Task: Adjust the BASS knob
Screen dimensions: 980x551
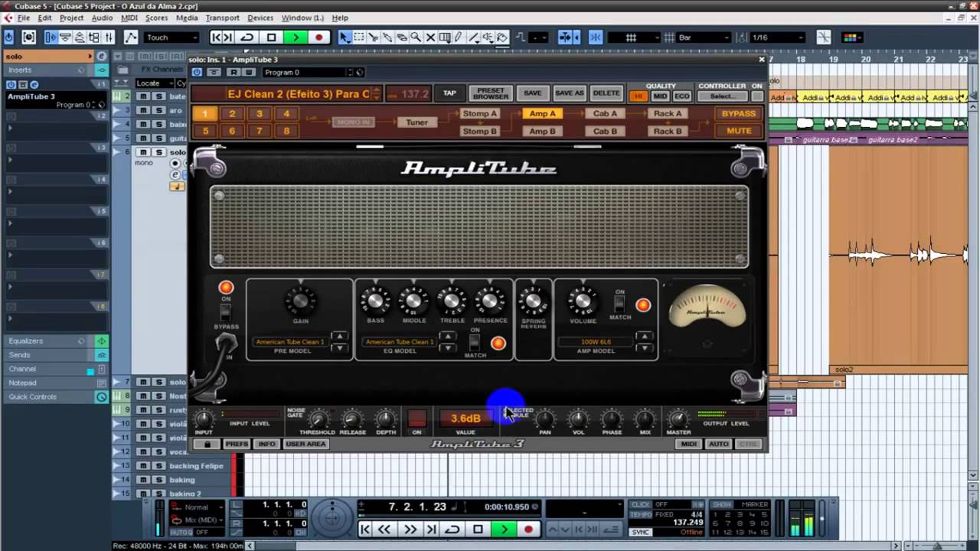Action: pos(375,301)
